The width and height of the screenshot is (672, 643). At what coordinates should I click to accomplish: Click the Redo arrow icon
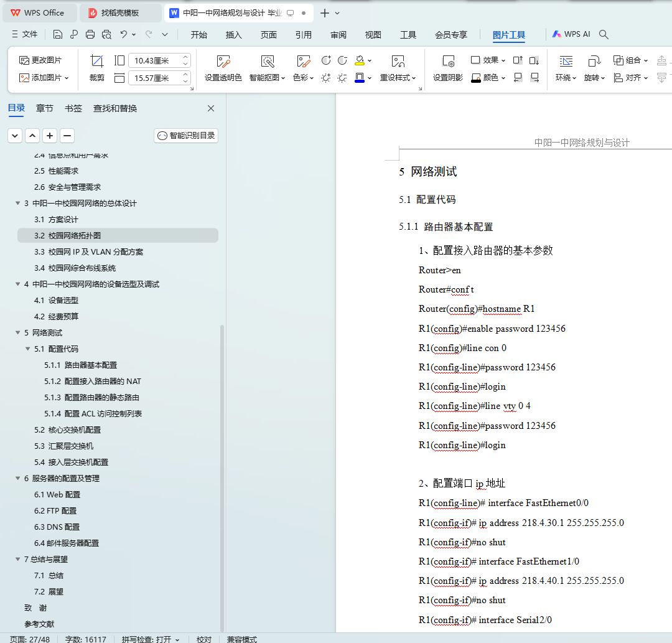[149, 34]
